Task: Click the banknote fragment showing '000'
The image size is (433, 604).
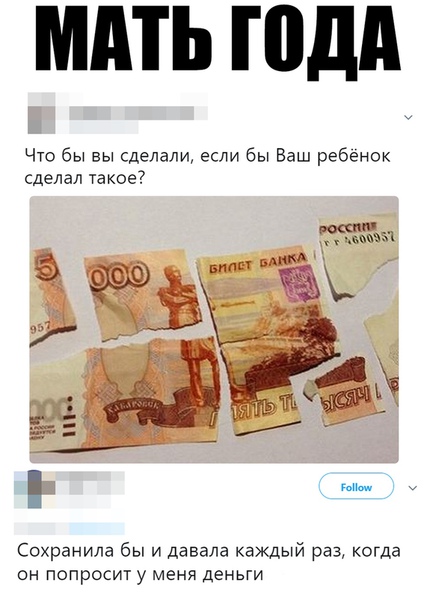Action: tap(141, 295)
